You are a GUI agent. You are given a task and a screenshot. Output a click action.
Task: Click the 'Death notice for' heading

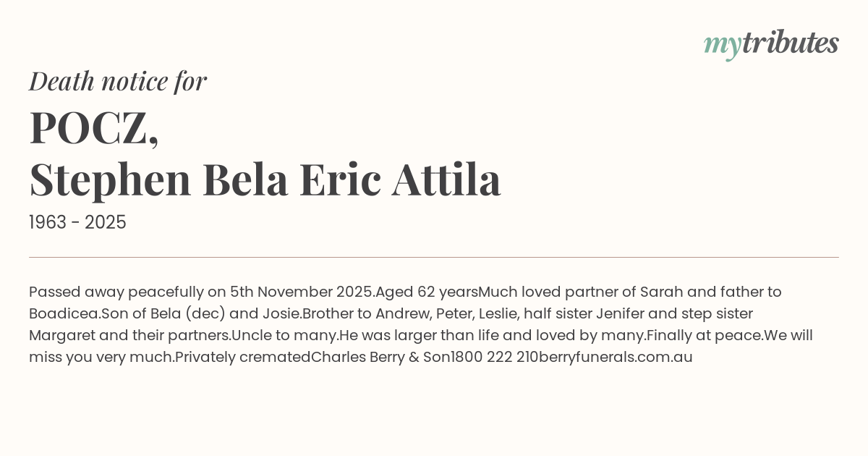coord(118,81)
